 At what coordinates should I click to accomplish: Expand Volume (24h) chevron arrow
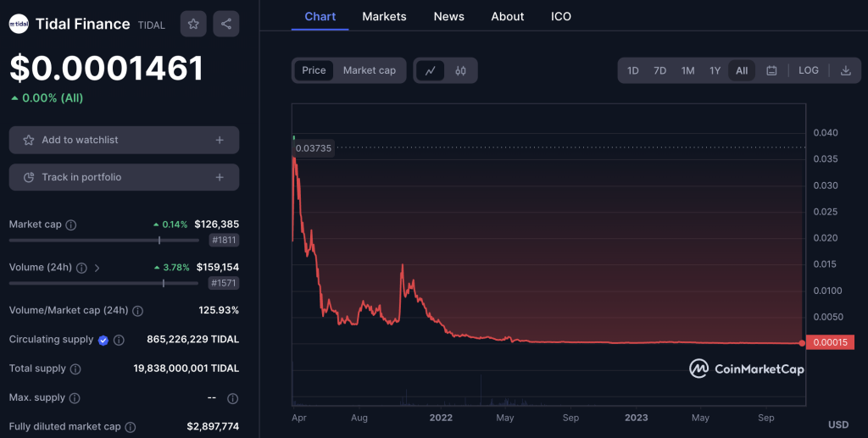pyautogui.click(x=97, y=269)
